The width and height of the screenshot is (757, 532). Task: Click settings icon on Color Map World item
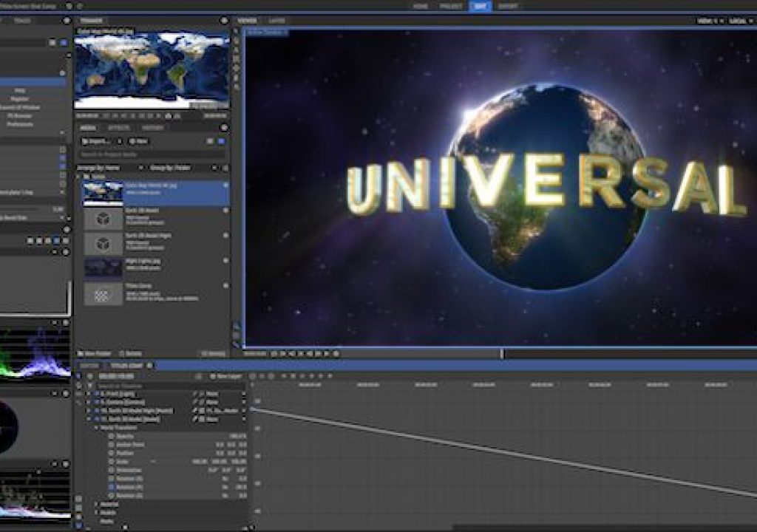225,185
